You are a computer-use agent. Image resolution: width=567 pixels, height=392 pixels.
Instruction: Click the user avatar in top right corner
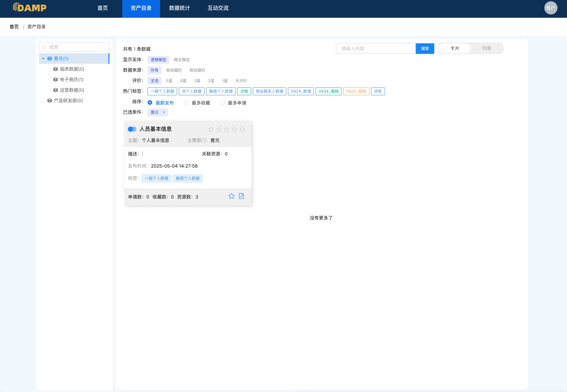tap(551, 8)
